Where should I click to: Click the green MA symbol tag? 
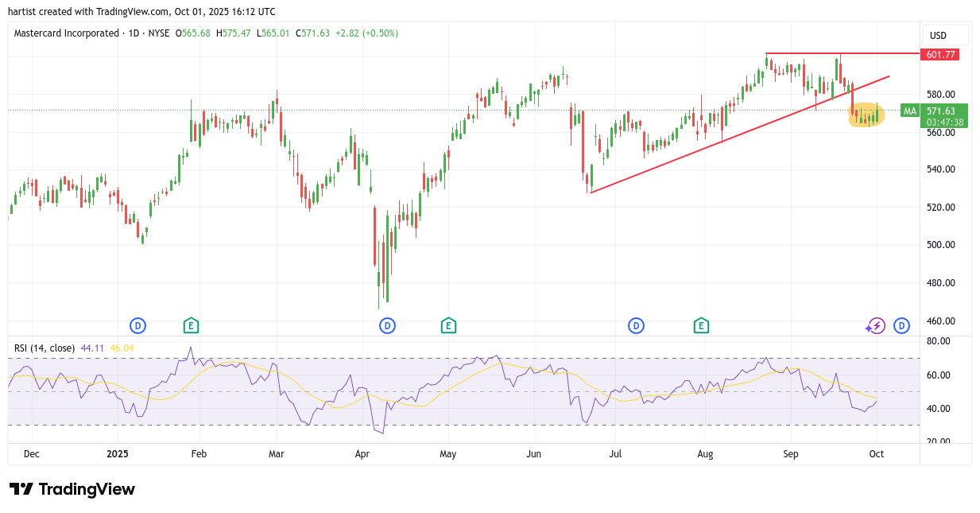[909, 111]
